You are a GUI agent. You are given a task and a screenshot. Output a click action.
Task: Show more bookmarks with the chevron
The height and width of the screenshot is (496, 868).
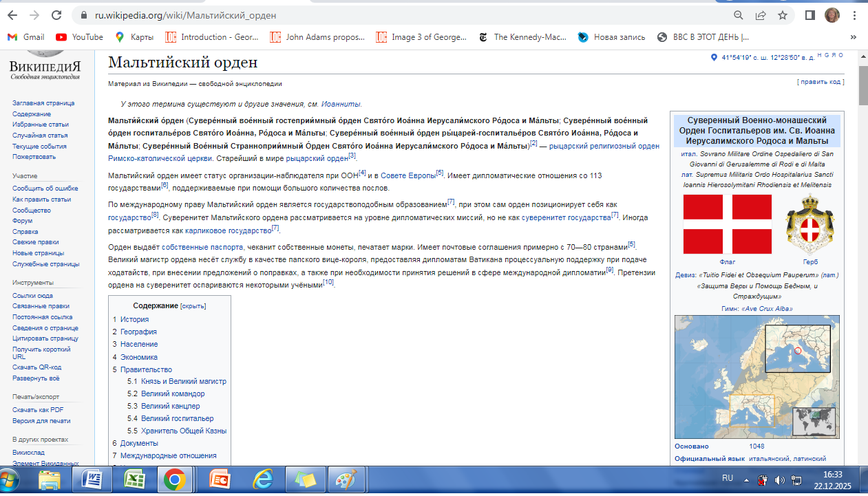coord(854,37)
